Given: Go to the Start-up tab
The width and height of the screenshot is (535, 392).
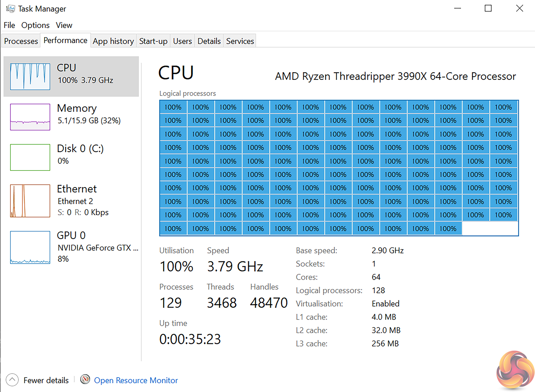Looking at the screenshot, I should point(153,41).
